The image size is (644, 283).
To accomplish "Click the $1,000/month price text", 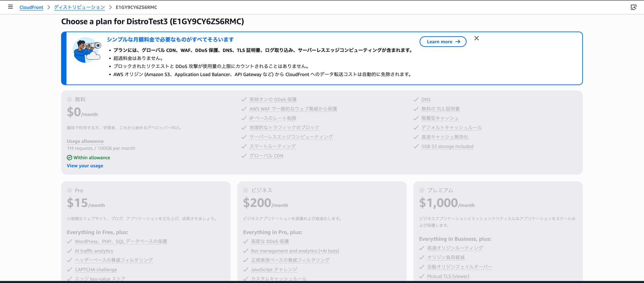I will 447,203.
